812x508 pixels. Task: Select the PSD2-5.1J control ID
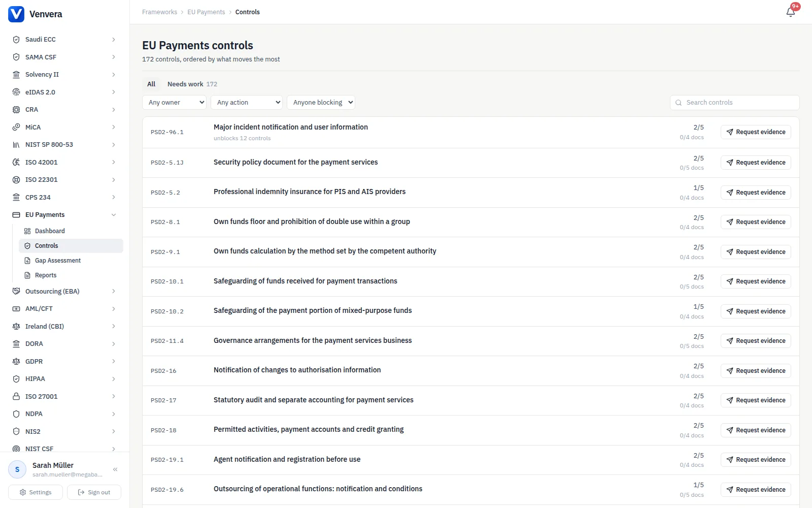click(167, 163)
